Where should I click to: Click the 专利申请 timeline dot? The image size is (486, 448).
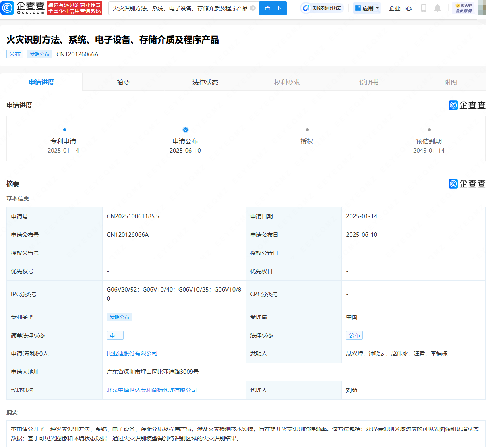64,129
